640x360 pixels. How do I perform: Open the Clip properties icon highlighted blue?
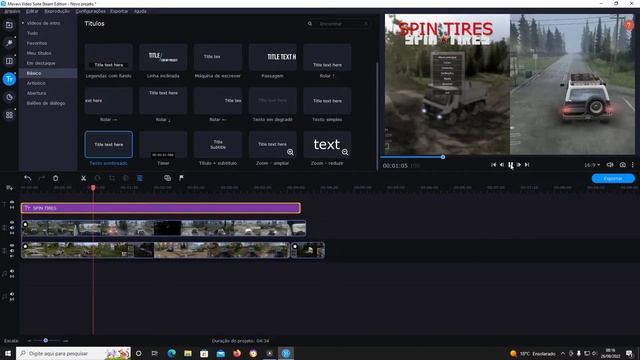tap(140, 178)
